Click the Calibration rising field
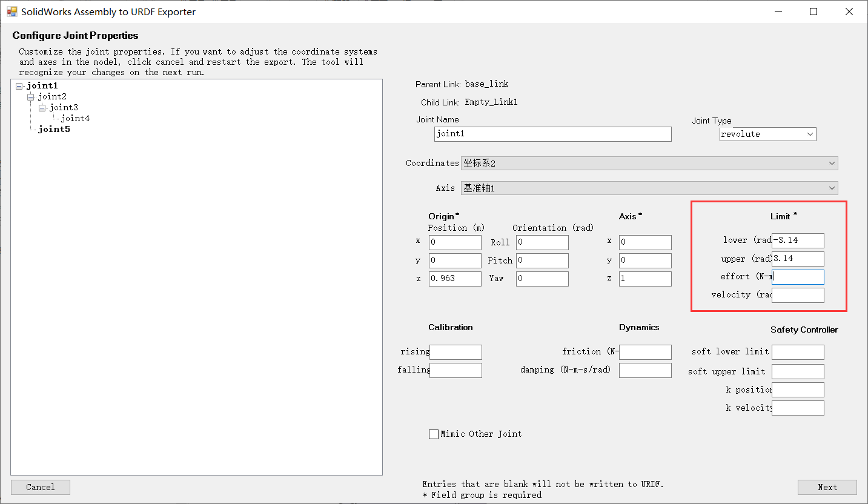868x504 pixels. tap(456, 352)
